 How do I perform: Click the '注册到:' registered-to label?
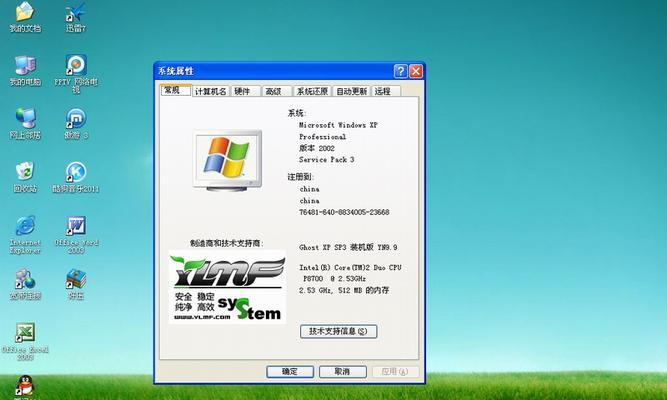click(300, 177)
